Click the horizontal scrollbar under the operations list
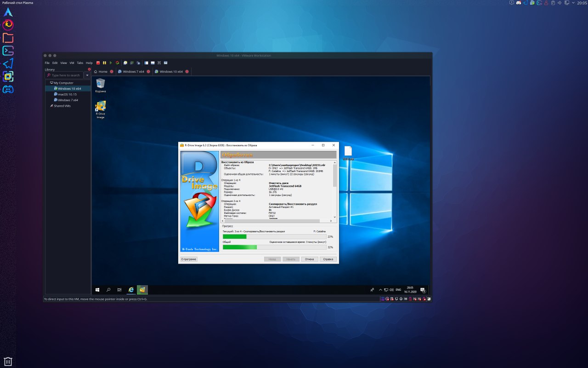This screenshot has height=368, width=588. [277, 221]
